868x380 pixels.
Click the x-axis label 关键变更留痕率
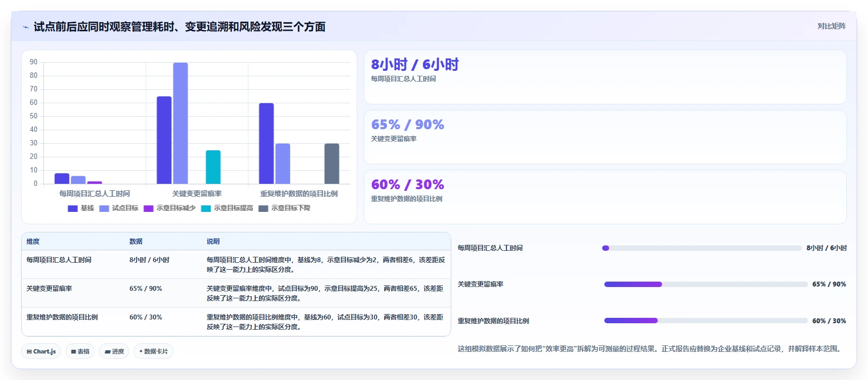[x=197, y=194]
